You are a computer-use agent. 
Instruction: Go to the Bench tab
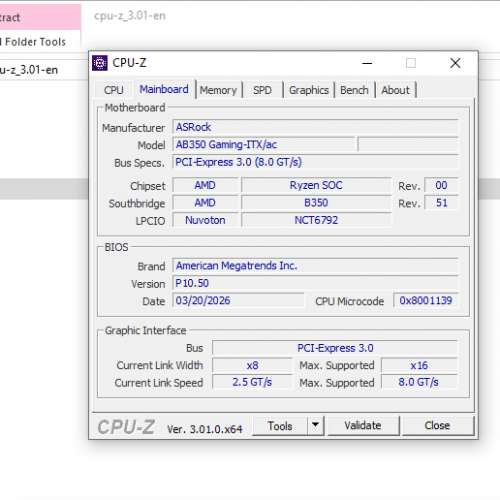[354, 90]
